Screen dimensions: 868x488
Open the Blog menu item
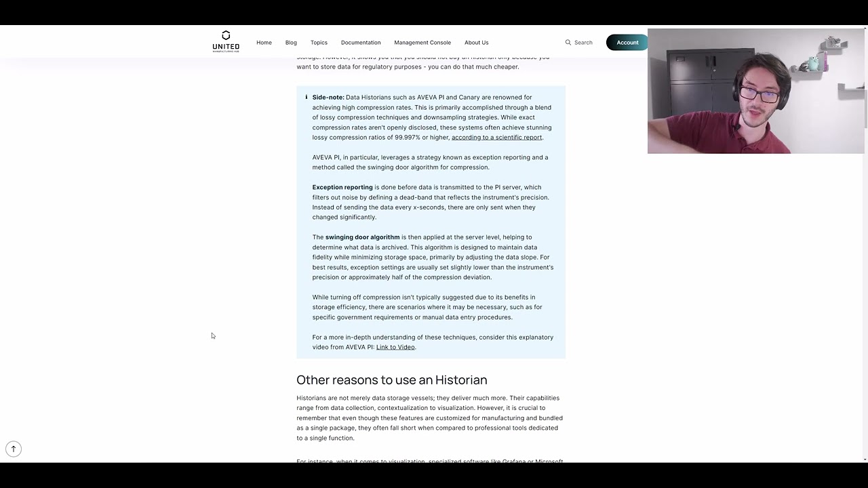pos(291,43)
